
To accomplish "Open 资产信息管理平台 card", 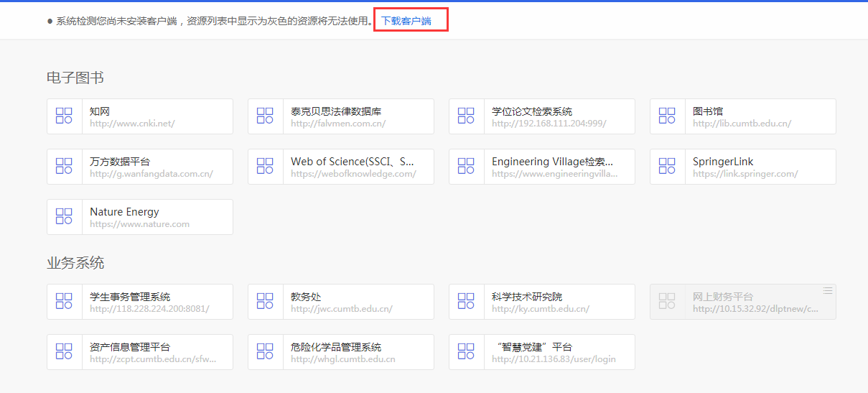I will pyautogui.click(x=130, y=347).
